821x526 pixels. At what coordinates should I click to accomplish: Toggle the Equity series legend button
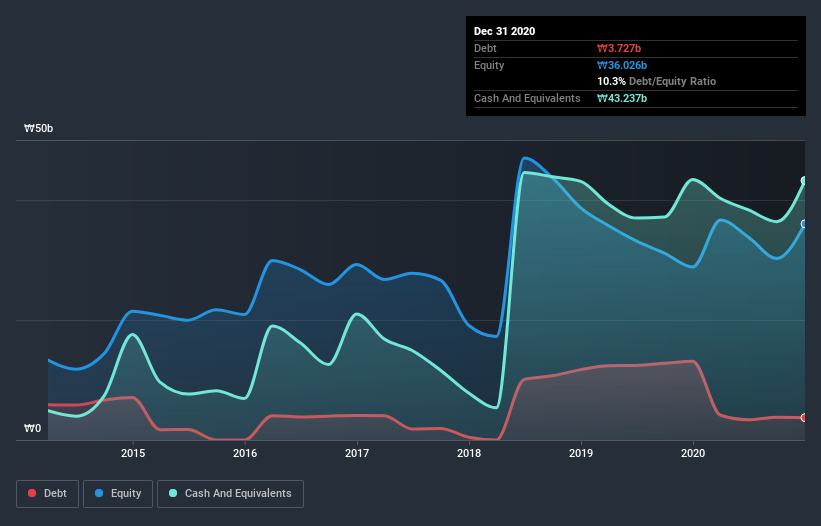coord(118,494)
